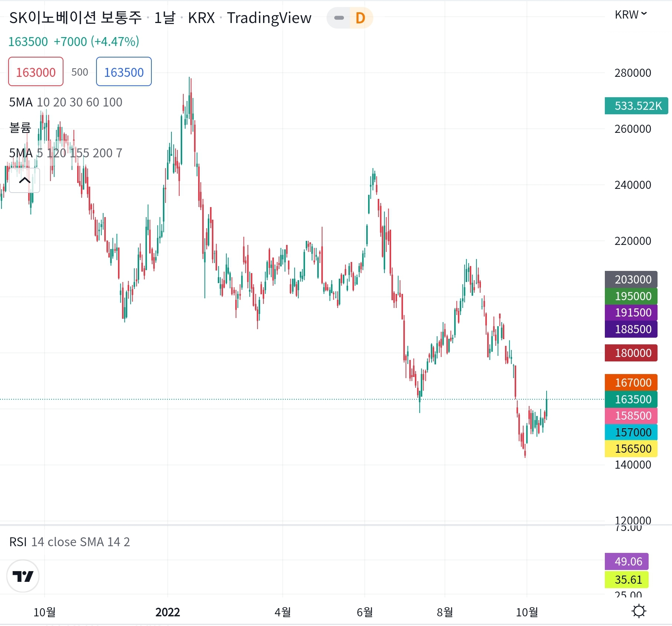Open the KRW currency dropdown
Screen dimensions: 672x626
pos(631,14)
